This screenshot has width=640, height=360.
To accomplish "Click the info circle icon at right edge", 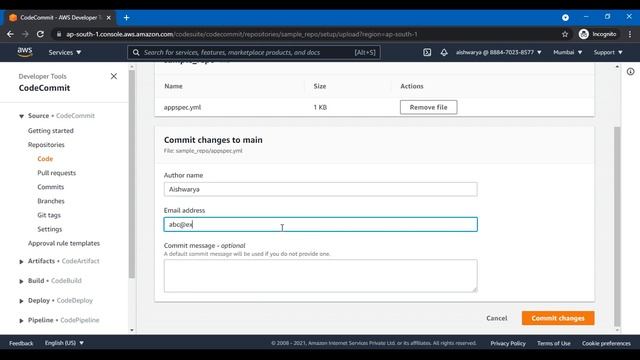I will coord(631,72).
